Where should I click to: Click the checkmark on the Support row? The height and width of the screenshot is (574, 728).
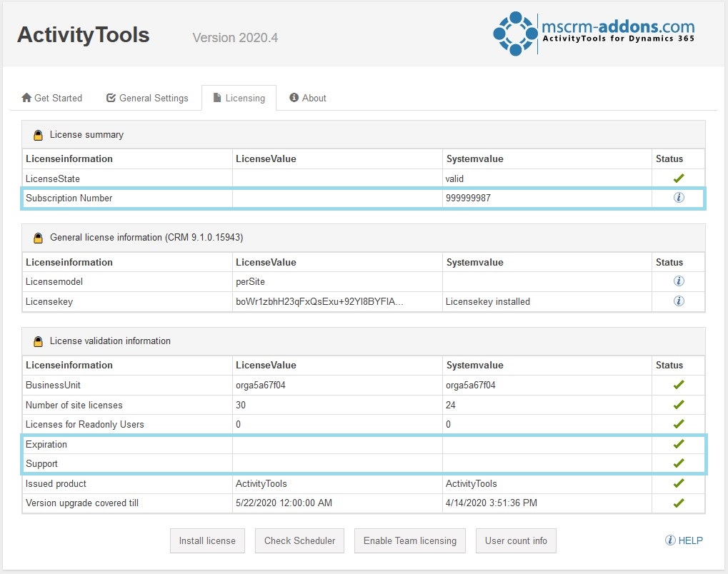(x=677, y=463)
